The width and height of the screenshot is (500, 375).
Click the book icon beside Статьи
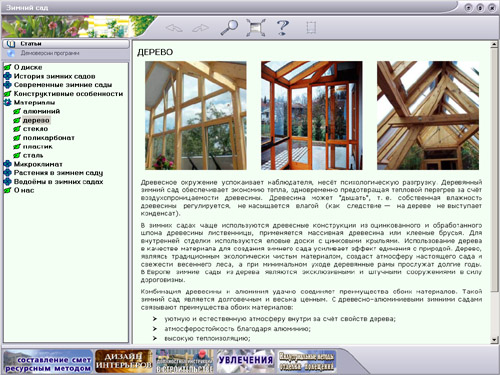pos(11,44)
